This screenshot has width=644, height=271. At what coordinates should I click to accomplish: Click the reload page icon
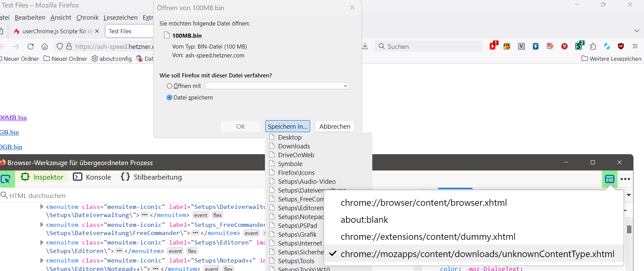click(31, 47)
